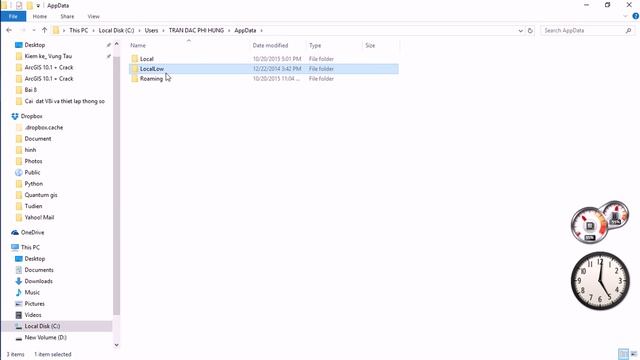Open the Python folder
The image size is (640, 360).
33,184
